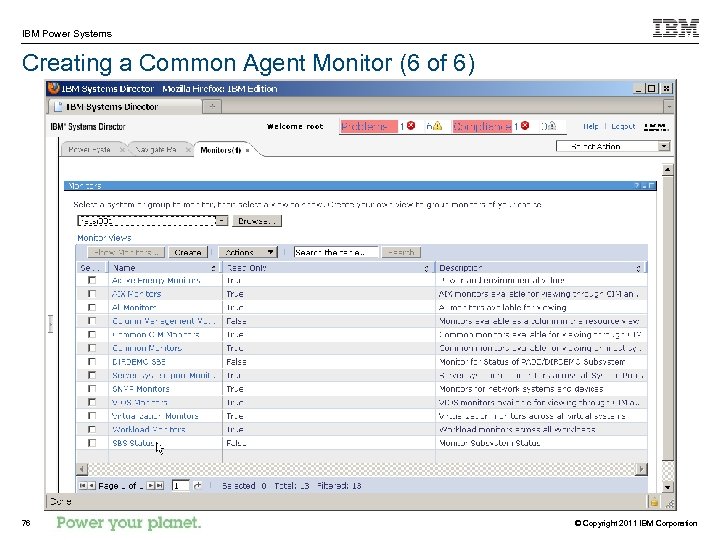Close the Power Systems tab
720x540 pixels.
click(122, 150)
